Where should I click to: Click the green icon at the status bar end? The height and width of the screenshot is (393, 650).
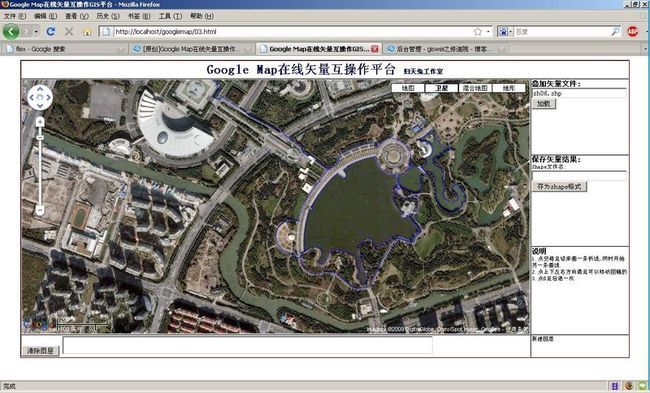click(x=642, y=386)
